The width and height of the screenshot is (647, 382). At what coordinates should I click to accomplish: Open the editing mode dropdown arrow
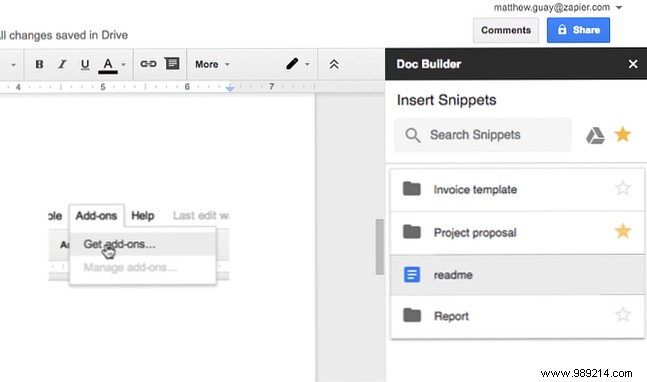307,64
